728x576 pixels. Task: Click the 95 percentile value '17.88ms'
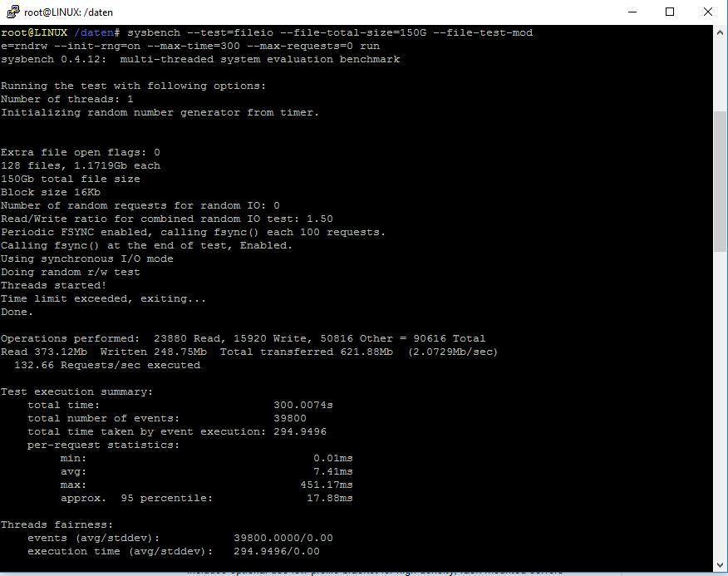(x=330, y=499)
